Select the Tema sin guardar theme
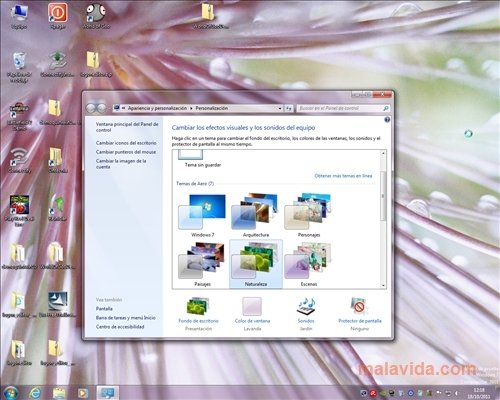Image resolution: width=500 pixels, height=400 pixels. (202, 159)
